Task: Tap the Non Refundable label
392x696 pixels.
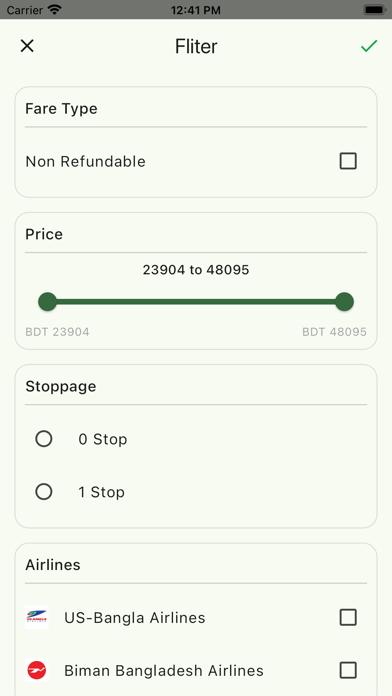Action: [85, 161]
